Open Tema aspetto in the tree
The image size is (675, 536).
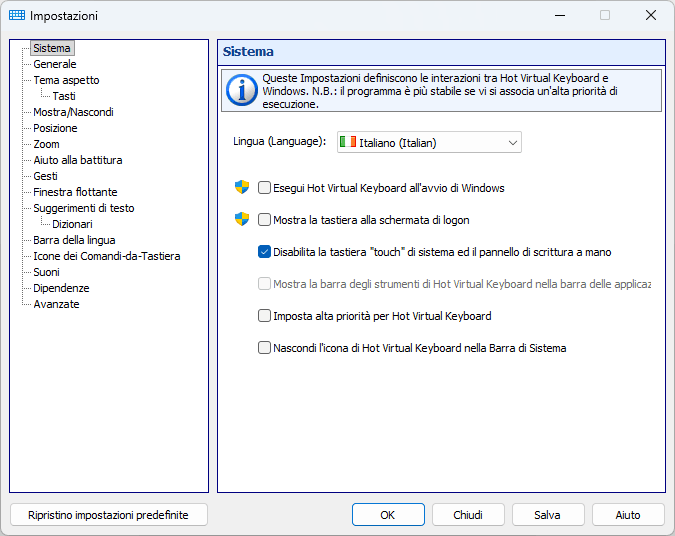click(66, 80)
